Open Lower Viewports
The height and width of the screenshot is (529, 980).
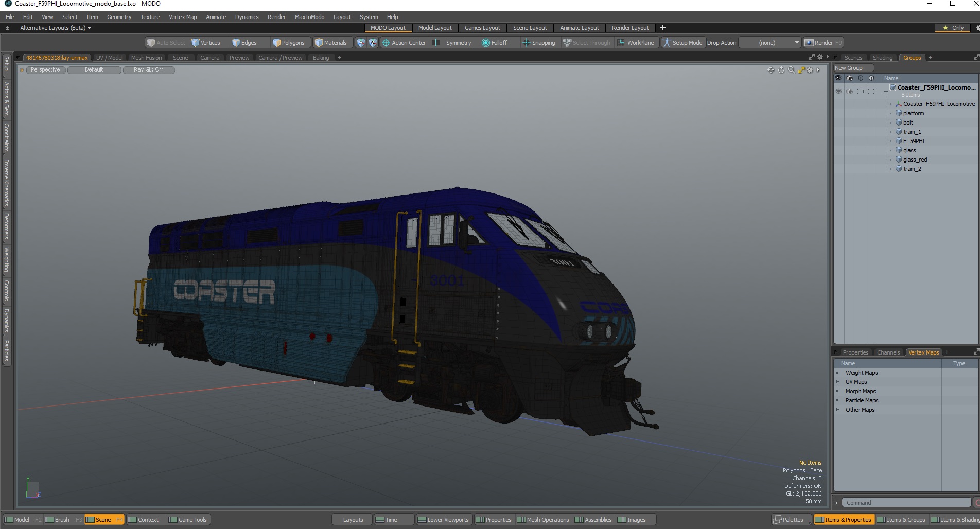pyautogui.click(x=443, y=520)
